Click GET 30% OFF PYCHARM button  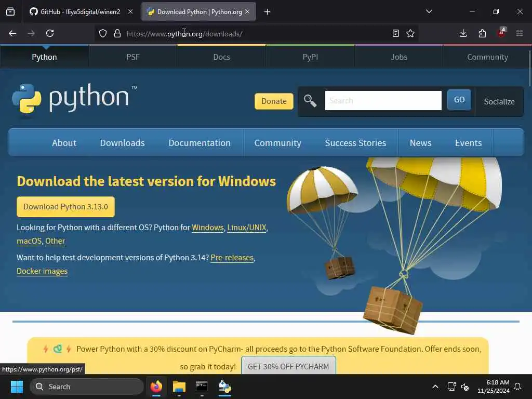(288, 366)
